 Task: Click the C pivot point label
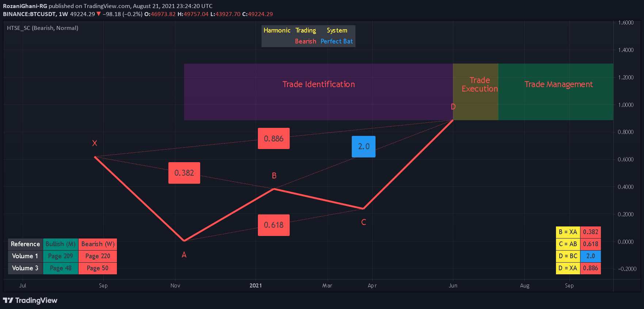pyautogui.click(x=363, y=222)
